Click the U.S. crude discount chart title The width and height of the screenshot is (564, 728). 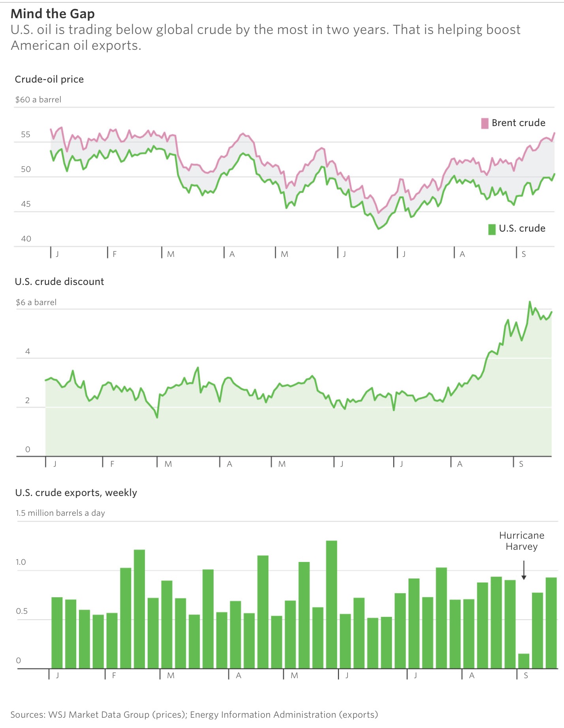click(59, 282)
